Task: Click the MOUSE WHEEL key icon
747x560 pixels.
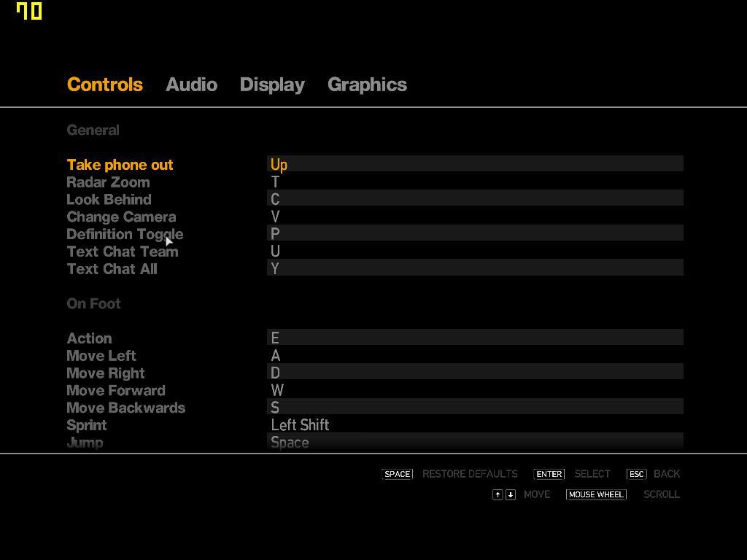Action: (596, 495)
